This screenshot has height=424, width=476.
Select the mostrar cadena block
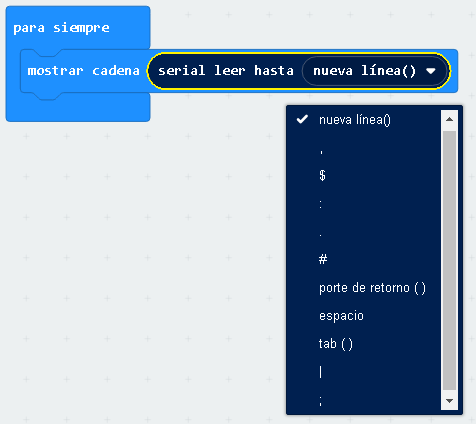[83, 71]
